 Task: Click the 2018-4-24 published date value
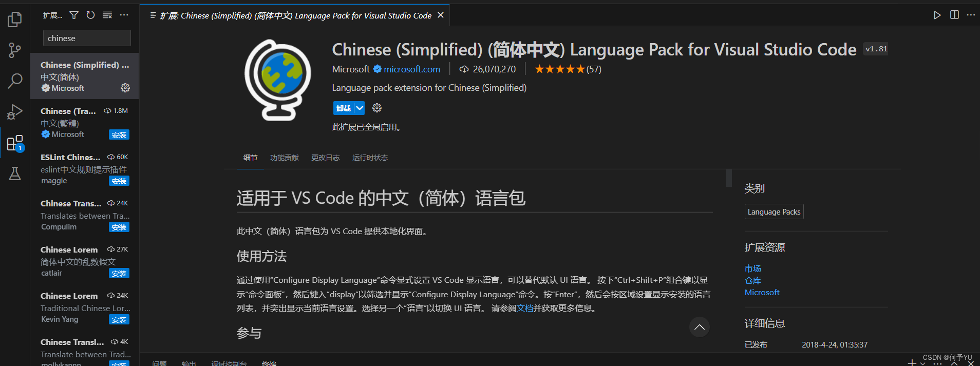835,345
